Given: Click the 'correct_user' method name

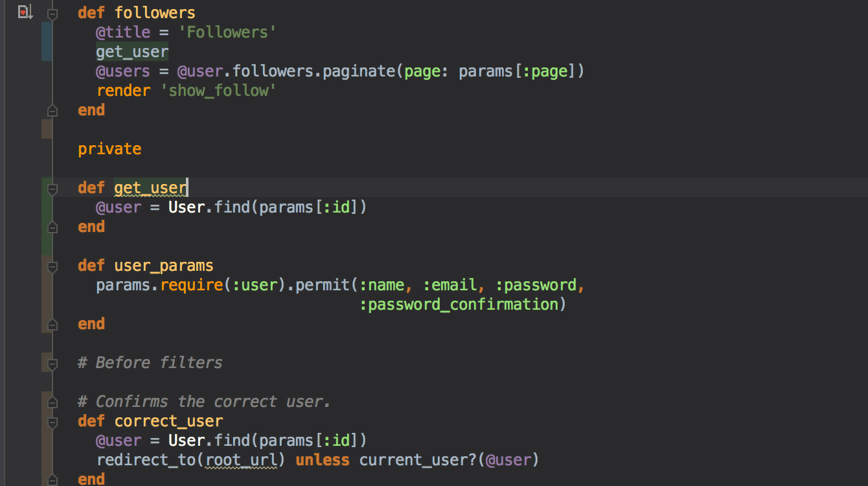Looking at the screenshot, I should pos(168,421).
